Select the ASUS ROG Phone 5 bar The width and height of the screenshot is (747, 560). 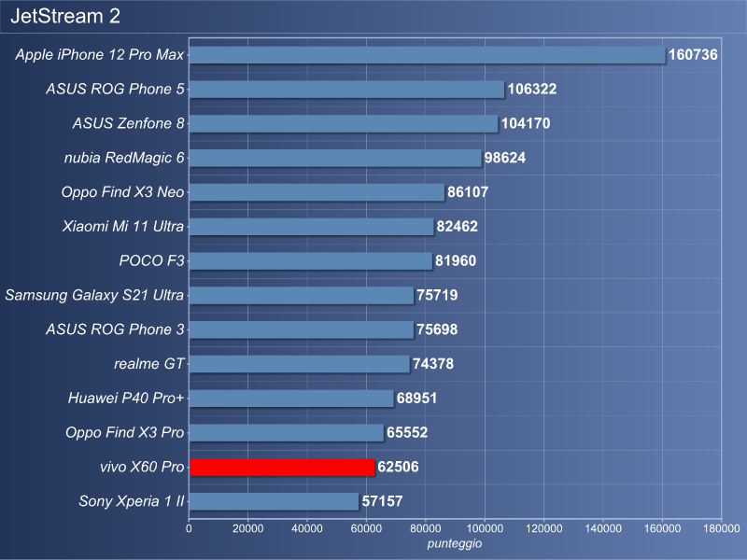(346, 90)
